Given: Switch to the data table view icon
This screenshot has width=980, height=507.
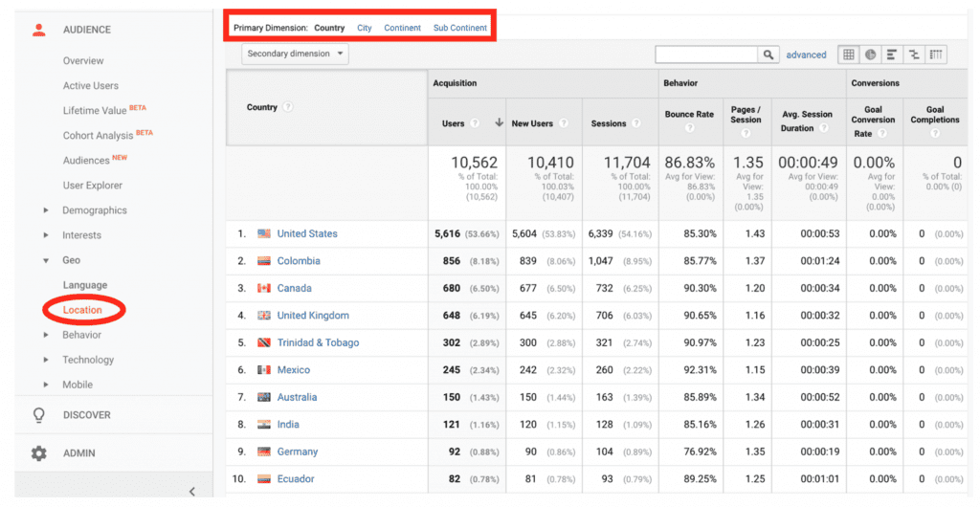Looking at the screenshot, I should pos(848,55).
